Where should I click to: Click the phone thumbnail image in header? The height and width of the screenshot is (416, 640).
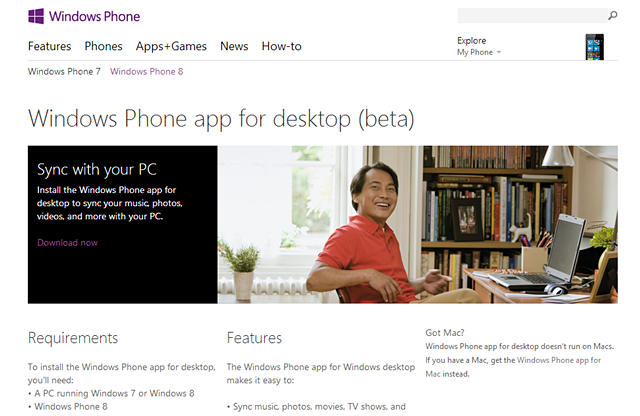pyautogui.click(x=594, y=47)
